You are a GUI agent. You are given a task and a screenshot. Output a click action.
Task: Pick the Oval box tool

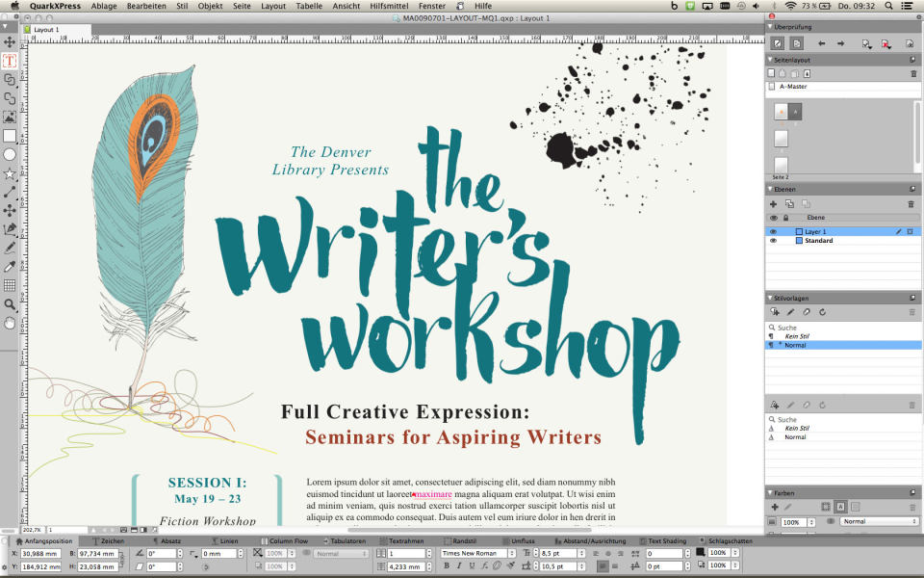[10, 154]
